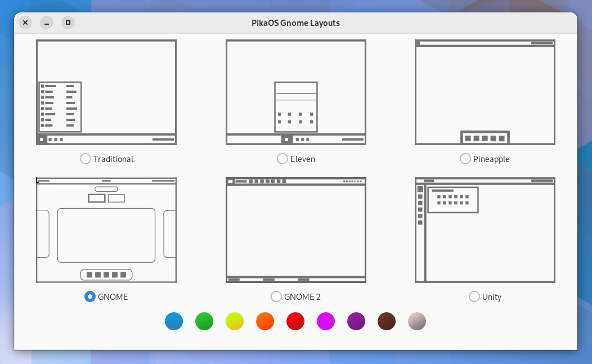
Task: Click the Traditional layout preview thumbnail
Action: tap(106, 92)
